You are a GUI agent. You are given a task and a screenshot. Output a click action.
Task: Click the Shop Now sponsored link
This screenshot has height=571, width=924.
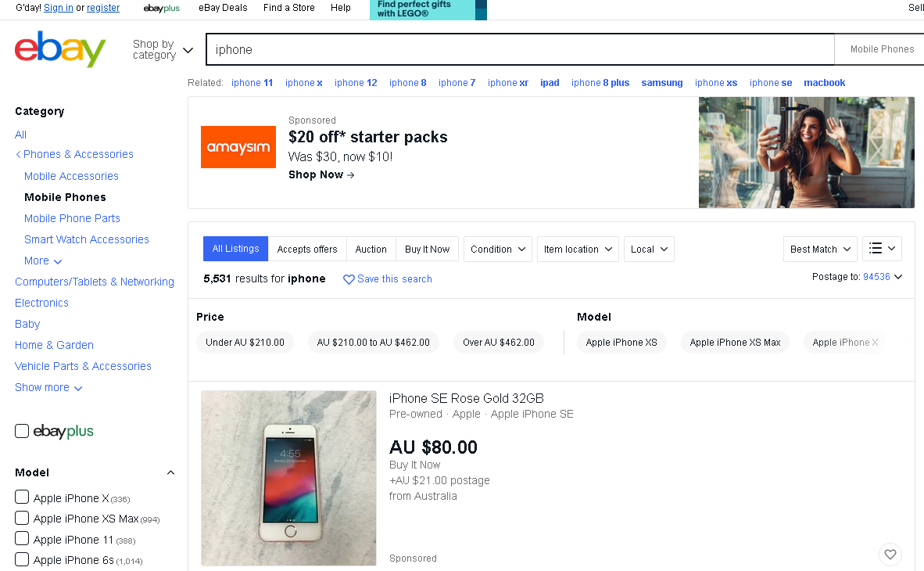321,174
